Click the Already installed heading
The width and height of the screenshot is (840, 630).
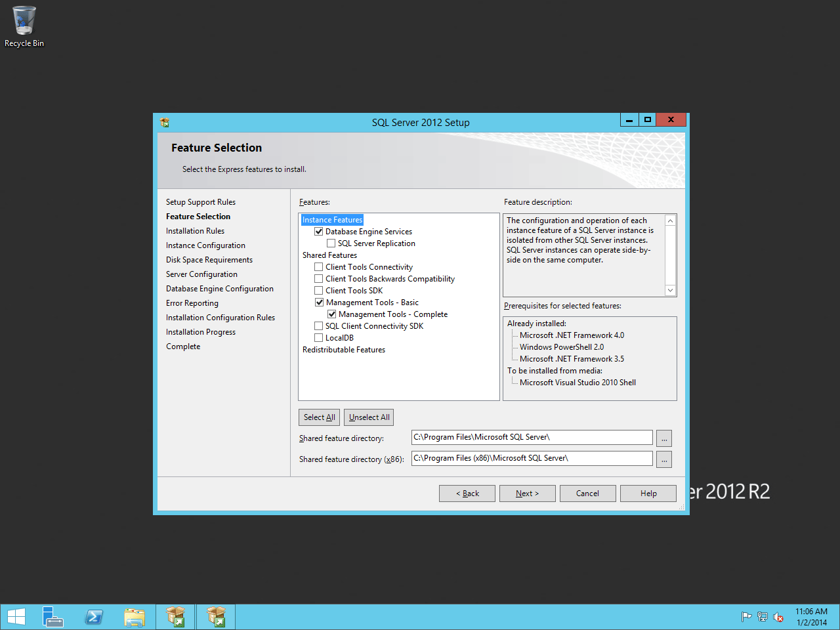[x=537, y=324]
